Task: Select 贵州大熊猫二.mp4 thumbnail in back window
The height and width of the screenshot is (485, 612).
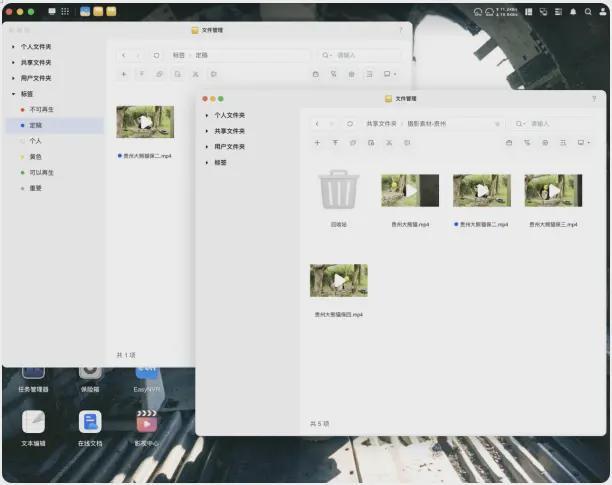Action: (x=145, y=122)
